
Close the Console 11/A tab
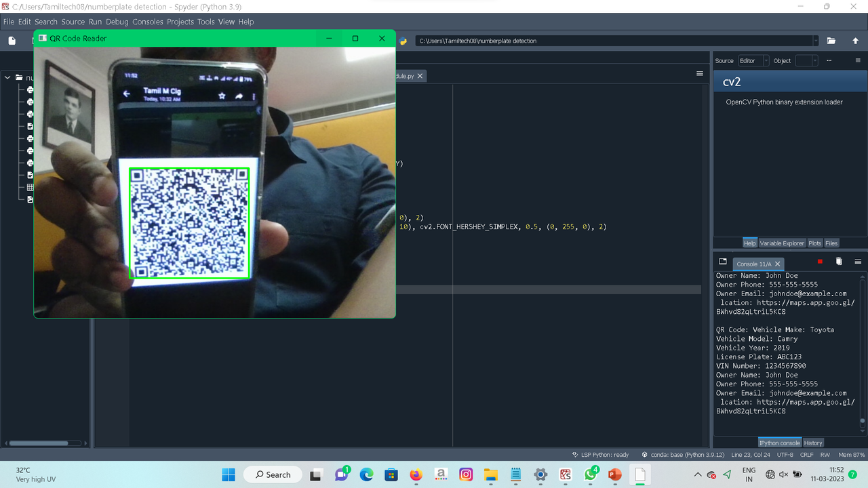pos(778,264)
